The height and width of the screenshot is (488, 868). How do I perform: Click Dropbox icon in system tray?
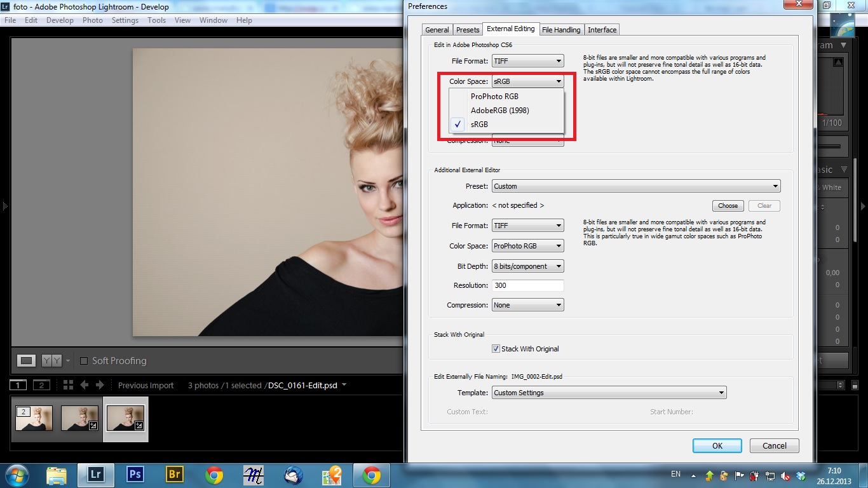click(801, 475)
